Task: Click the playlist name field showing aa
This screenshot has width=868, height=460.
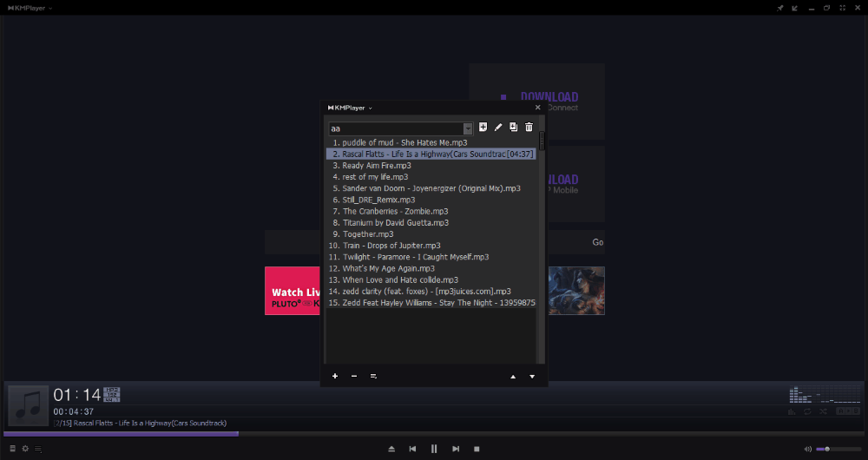Action: [x=396, y=128]
